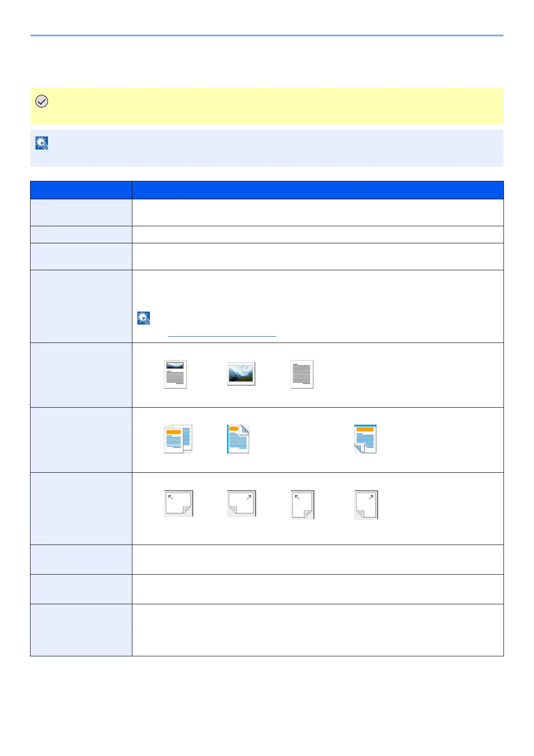Click the gray checkmark circle icon
The width and height of the screenshot is (534, 756).
point(42,101)
